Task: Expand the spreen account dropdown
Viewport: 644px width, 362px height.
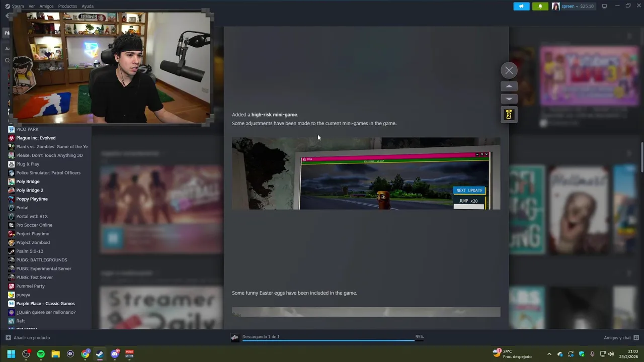Action: (x=570, y=6)
